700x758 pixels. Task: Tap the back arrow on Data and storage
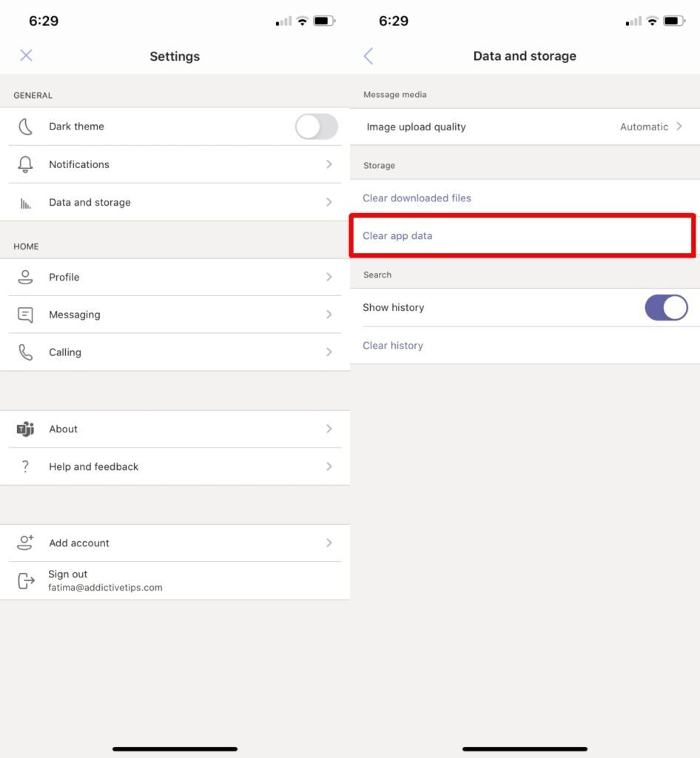(x=369, y=56)
